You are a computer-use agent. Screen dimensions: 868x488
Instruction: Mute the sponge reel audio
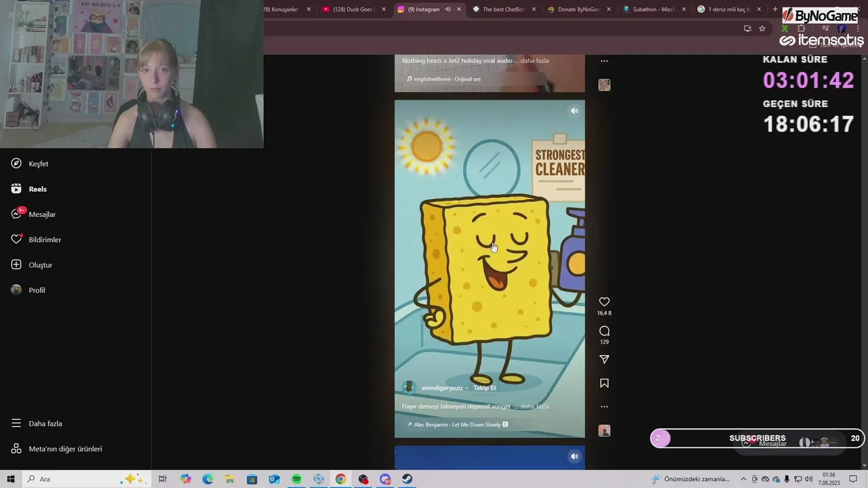click(574, 110)
